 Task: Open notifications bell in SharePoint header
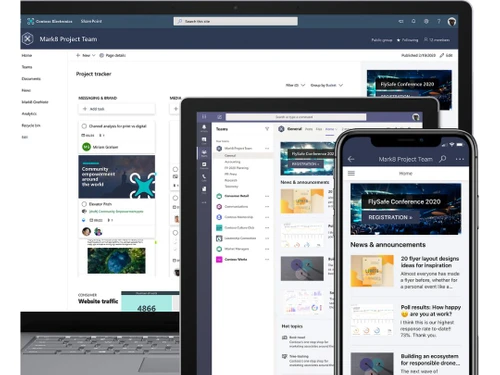413,21
